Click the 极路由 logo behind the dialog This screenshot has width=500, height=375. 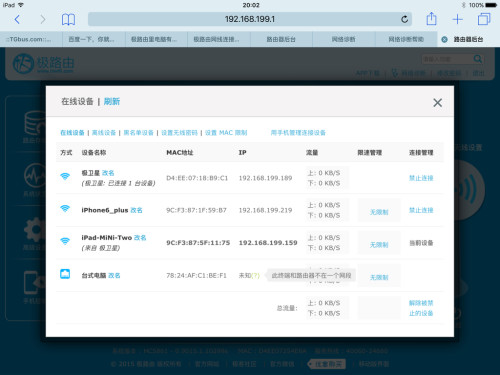43,64
